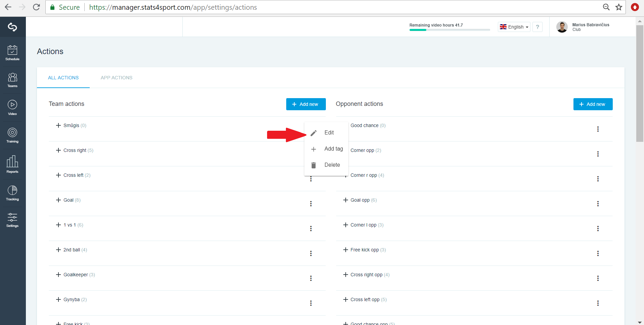Switch to the App Actions tab

coord(117,78)
